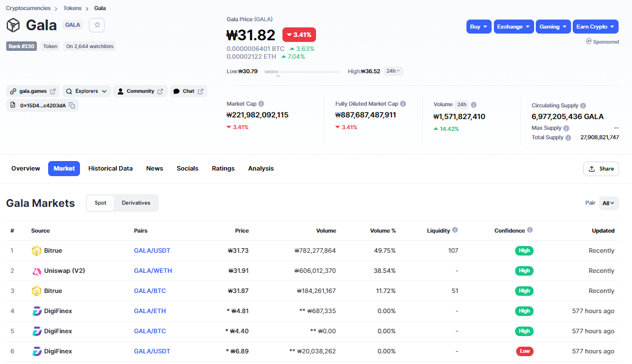The width and height of the screenshot is (632, 364).
Task: Select the Market tab
Action: (x=64, y=168)
